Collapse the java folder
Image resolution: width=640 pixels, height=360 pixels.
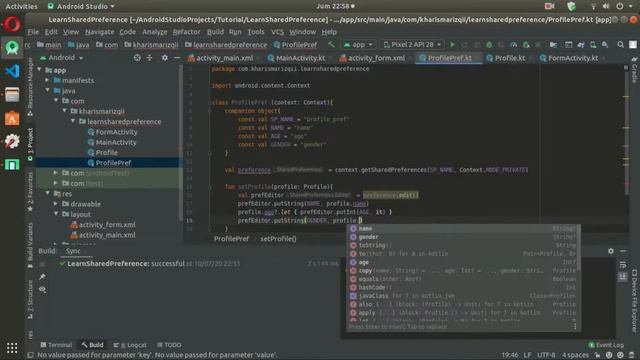tap(48, 91)
